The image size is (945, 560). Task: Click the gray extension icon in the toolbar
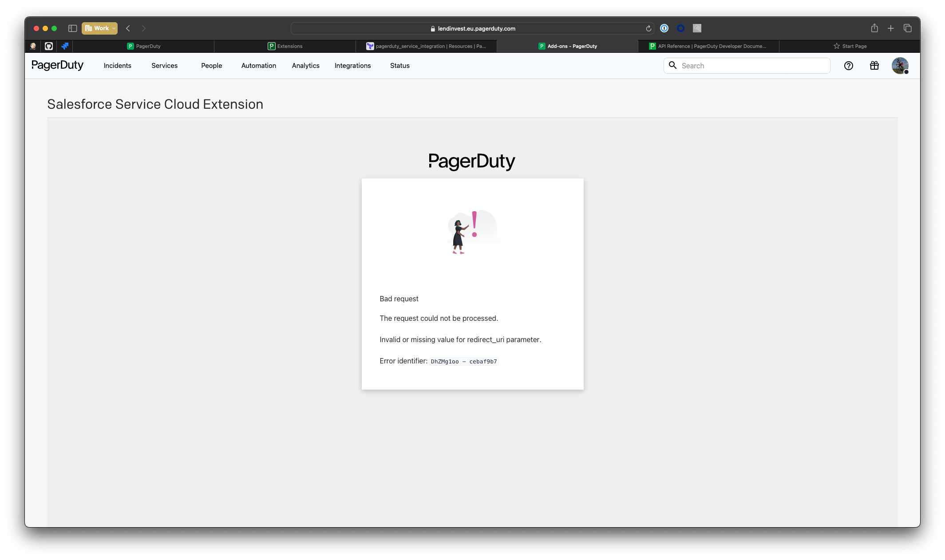click(697, 28)
